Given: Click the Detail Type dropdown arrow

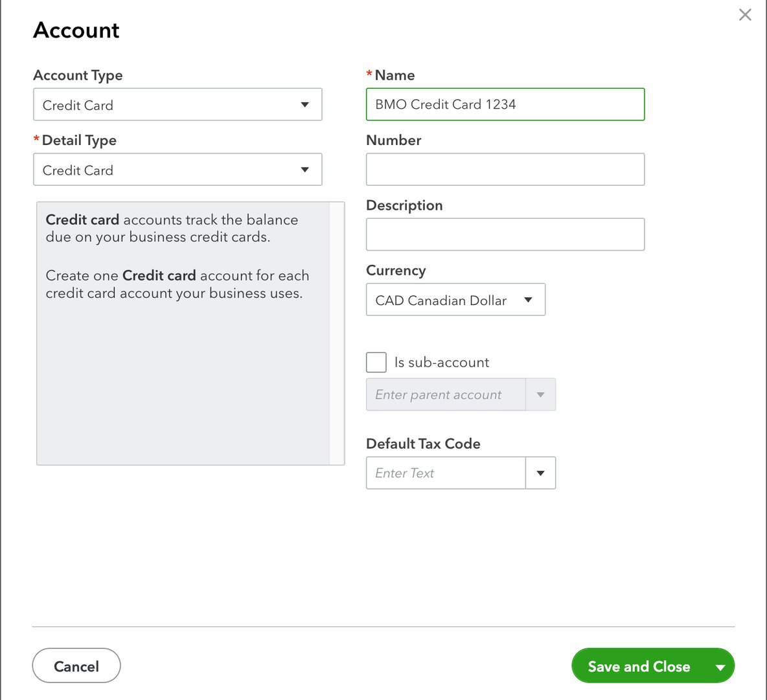Looking at the screenshot, I should (x=304, y=169).
